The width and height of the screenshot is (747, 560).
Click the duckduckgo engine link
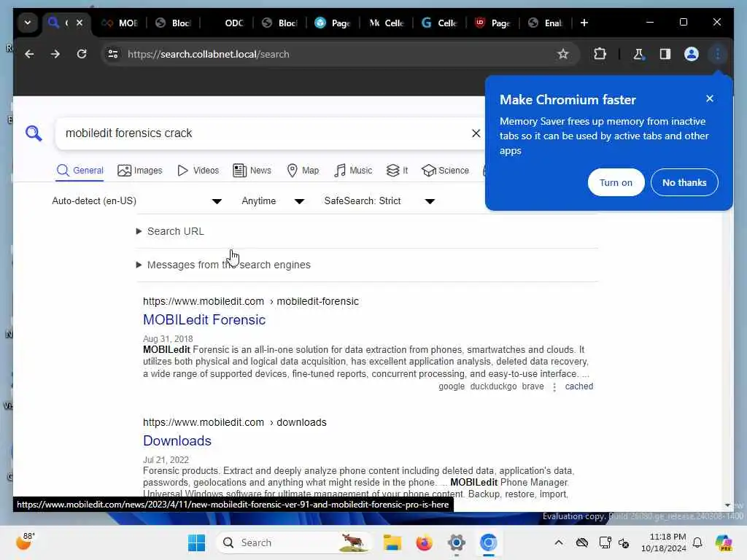(x=493, y=386)
